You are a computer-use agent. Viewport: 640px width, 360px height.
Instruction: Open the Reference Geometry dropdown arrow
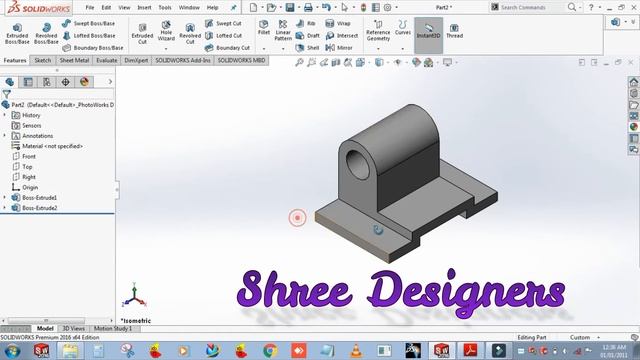click(x=378, y=49)
